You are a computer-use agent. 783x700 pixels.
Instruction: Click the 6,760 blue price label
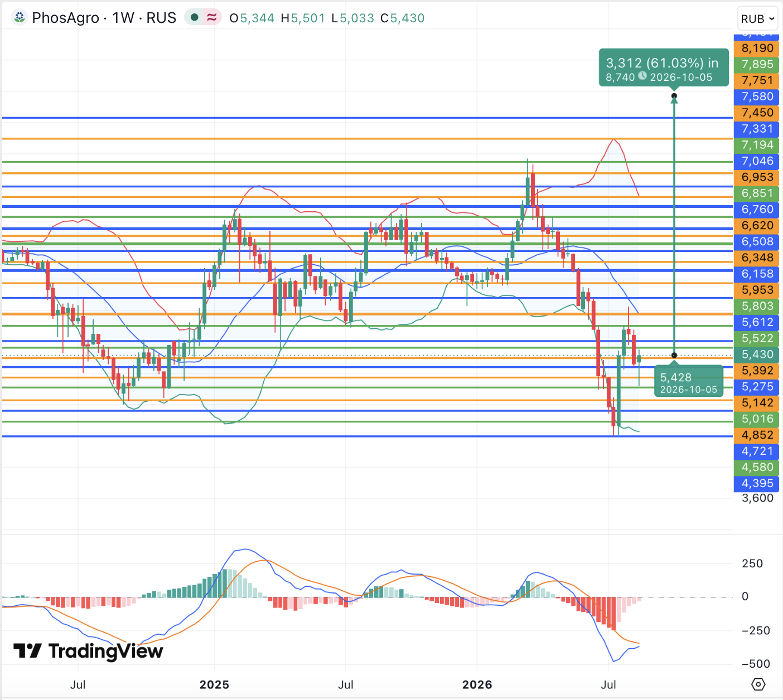click(x=757, y=210)
